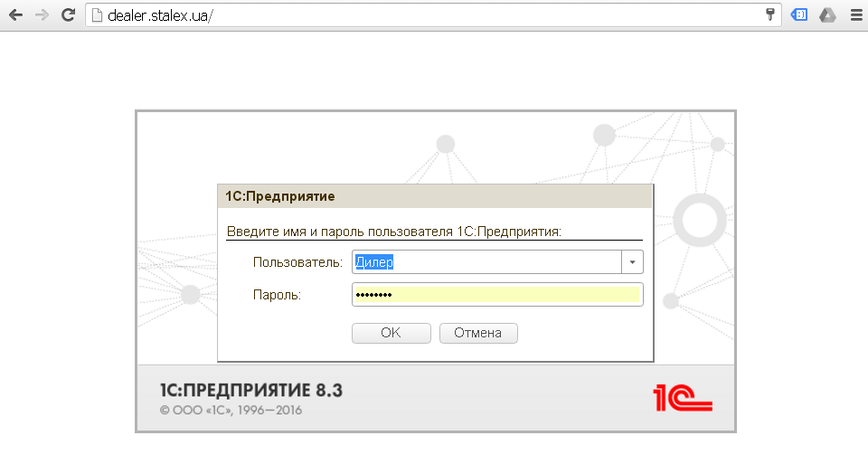This screenshot has height=464, width=868.
Task: Click the © ООО «1С», 1996—2016 copyright text
Action: 231,411
